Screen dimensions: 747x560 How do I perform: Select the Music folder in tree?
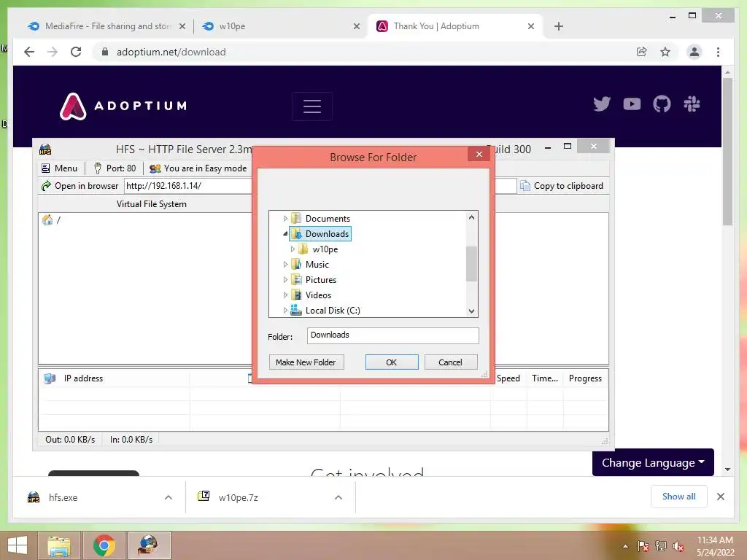coord(317,264)
